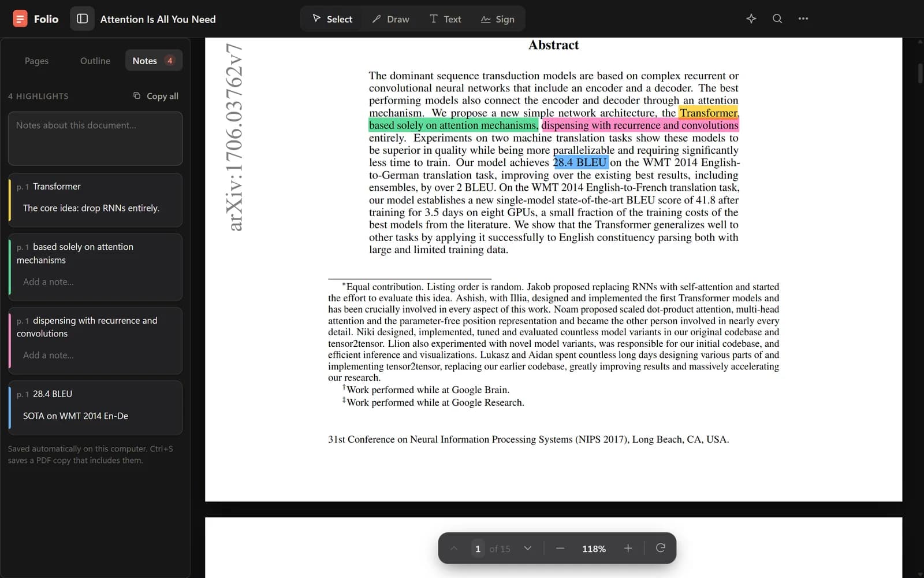Copy all highlights with Copy all
The width and height of the screenshot is (924, 578).
(x=156, y=96)
